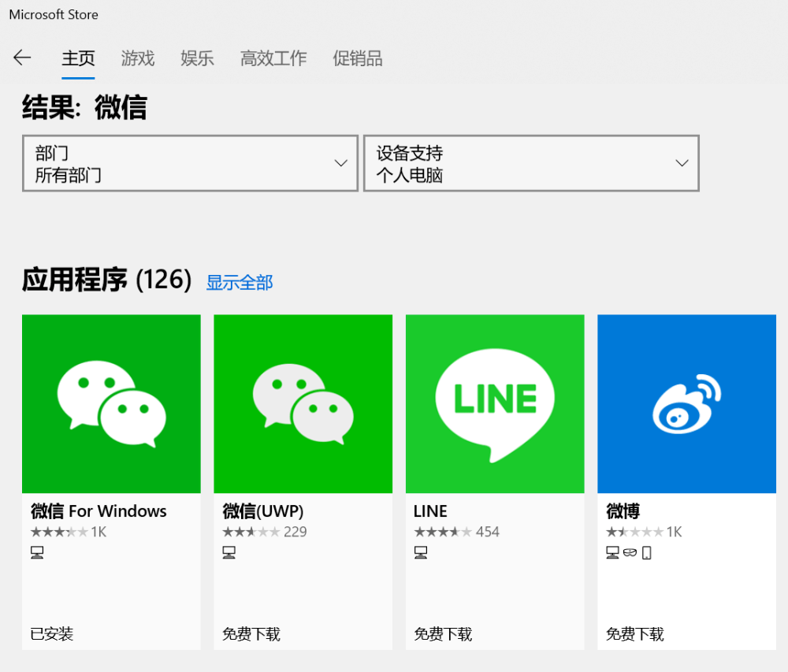Switch to the 游戏 tab
The width and height of the screenshot is (788, 672).
pos(137,58)
